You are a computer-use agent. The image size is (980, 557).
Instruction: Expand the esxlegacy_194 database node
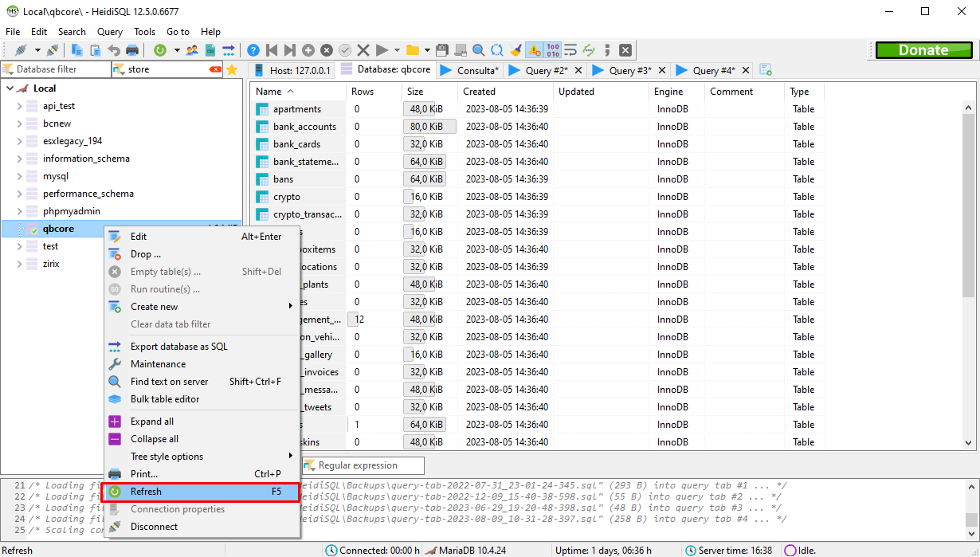click(x=19, y=141)
